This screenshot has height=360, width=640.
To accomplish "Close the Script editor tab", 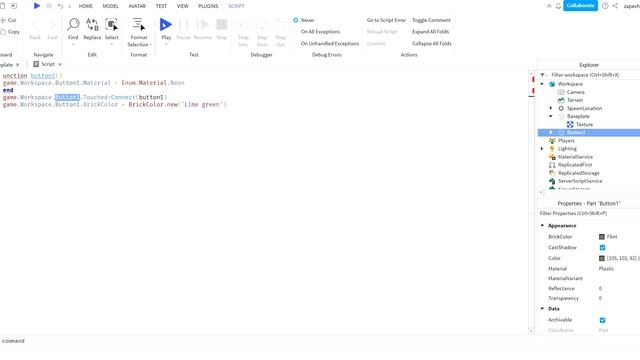I will click(x=60, y=64).
